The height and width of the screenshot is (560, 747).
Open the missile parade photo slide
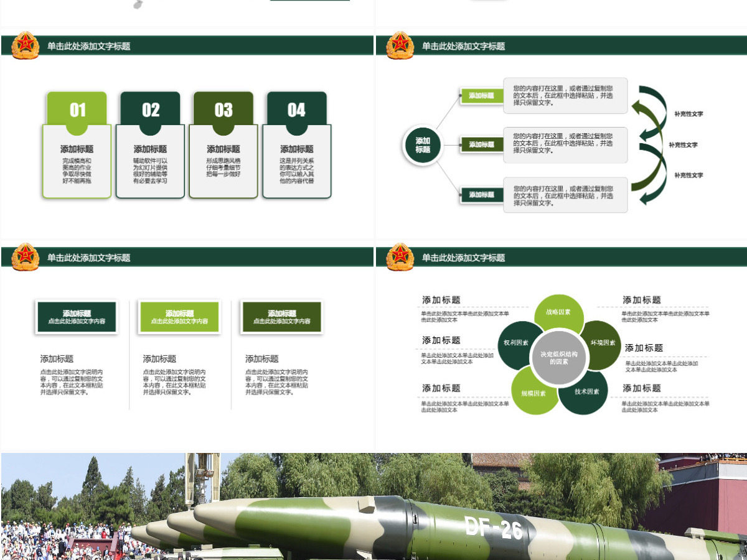(x=374, y=506)
